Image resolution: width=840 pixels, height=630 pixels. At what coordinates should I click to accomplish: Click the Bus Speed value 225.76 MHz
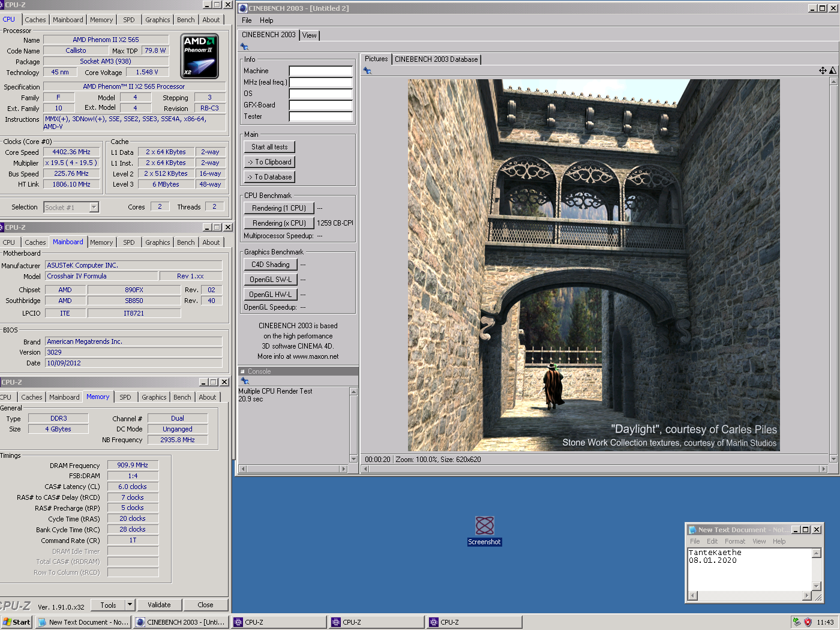coord(71,174)
